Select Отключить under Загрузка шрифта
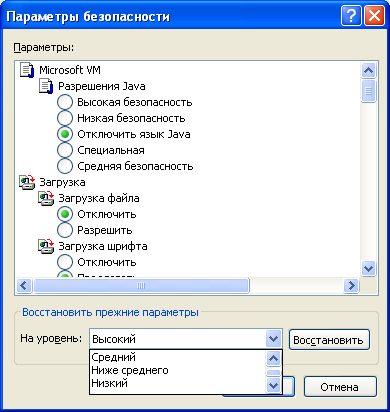This screenshot has height=412, width=390. (65, 262)
